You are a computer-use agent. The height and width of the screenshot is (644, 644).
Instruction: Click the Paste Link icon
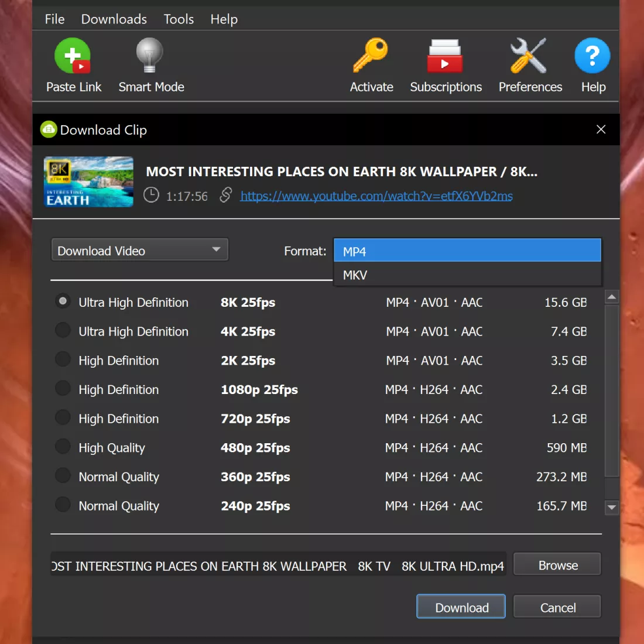73,56
